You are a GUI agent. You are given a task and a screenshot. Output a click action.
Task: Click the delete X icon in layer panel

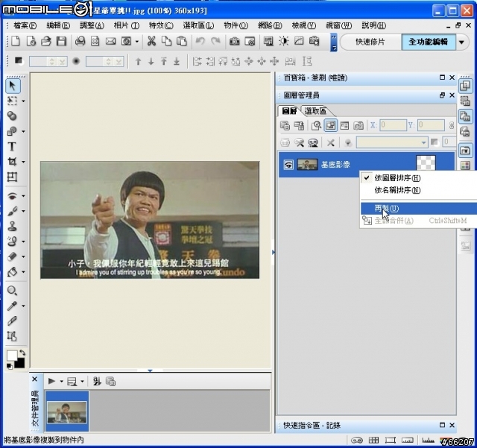pos(331,142)
